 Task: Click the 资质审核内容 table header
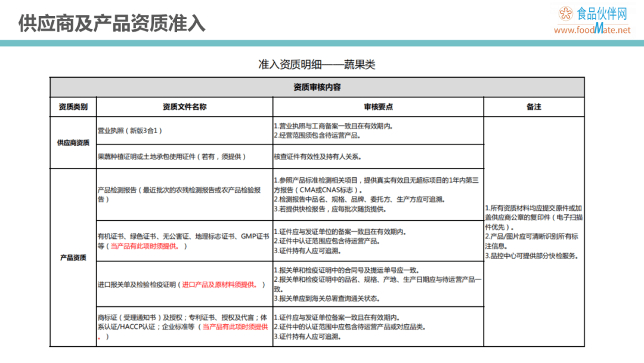click(x=317, y=87)
